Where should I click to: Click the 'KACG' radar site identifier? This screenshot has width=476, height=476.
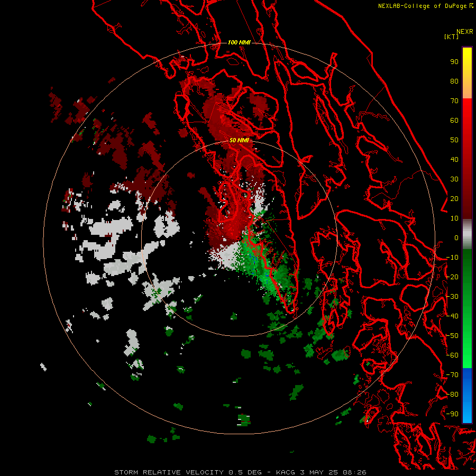coord(285,472)
